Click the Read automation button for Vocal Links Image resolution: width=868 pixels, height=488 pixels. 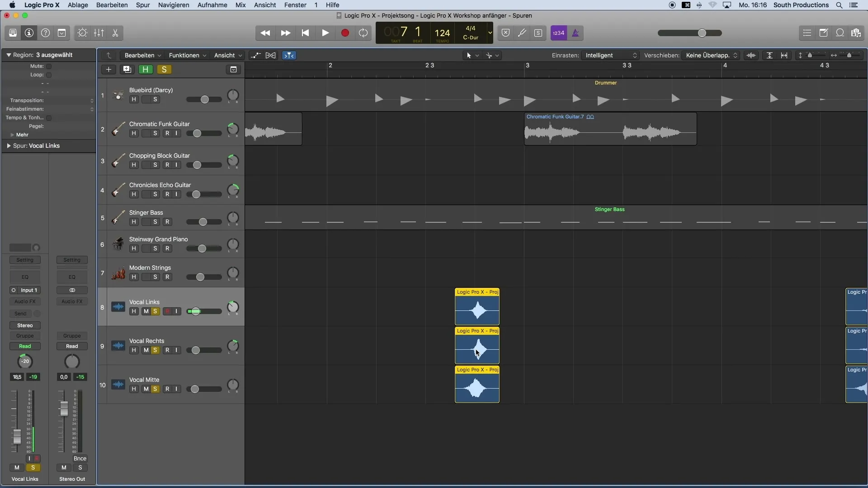click(x=25, y=347)
